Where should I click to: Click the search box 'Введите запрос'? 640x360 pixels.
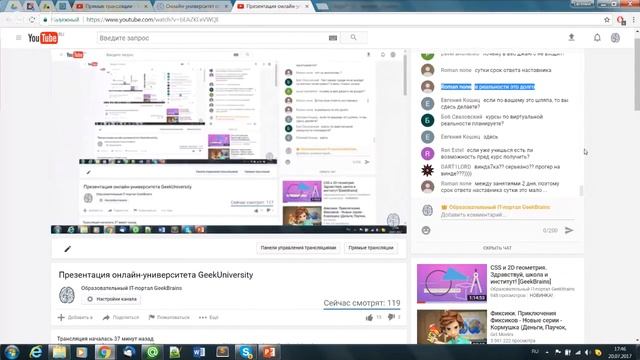coord(212,38)
